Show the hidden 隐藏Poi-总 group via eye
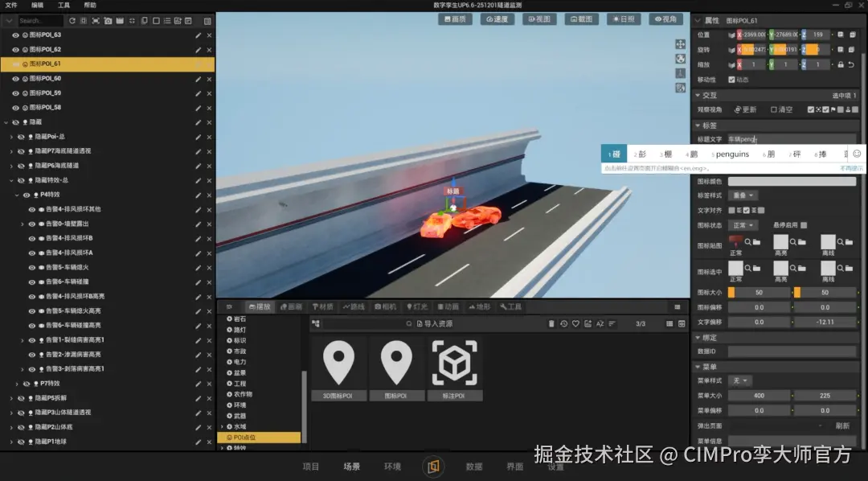The height and width of the screenshot is (481, 868). [21, 137]
